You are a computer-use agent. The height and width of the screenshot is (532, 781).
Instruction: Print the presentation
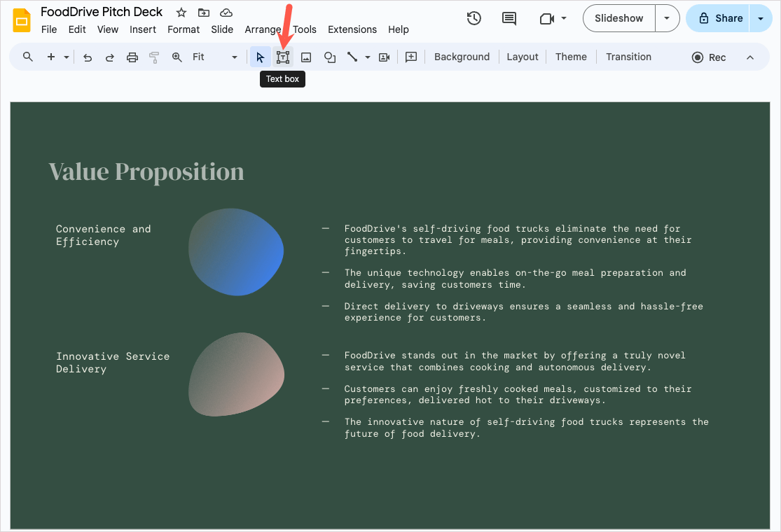point(132,57)
